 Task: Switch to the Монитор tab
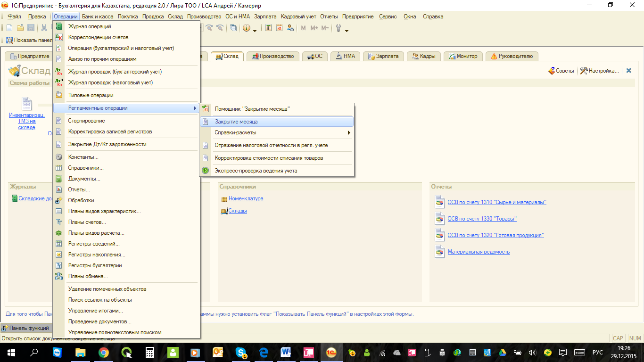pyautogui.click(x=463, y=56)
